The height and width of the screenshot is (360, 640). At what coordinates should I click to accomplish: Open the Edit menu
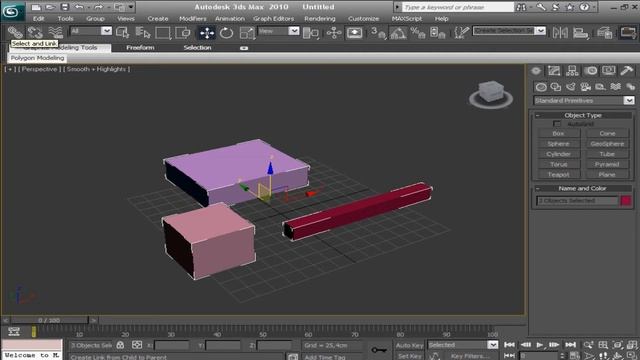point(39,18)
